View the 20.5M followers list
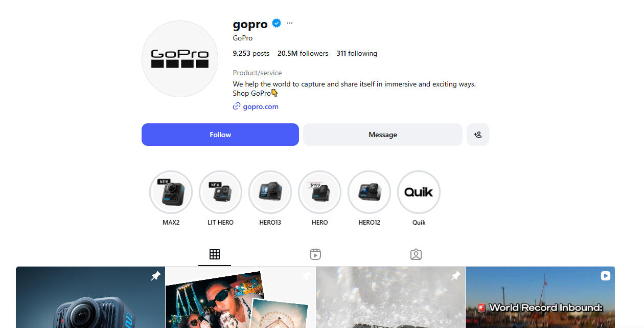This screenshot has width=644, height=328. 303,53
